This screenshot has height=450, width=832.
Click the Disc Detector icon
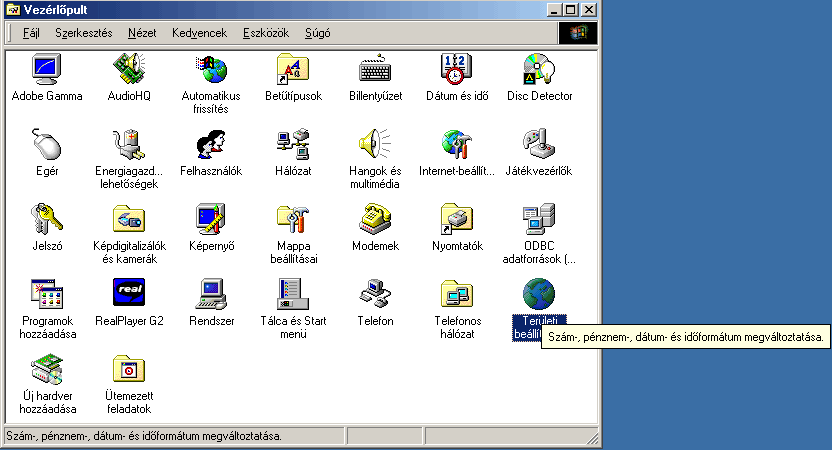pos(539,70)
